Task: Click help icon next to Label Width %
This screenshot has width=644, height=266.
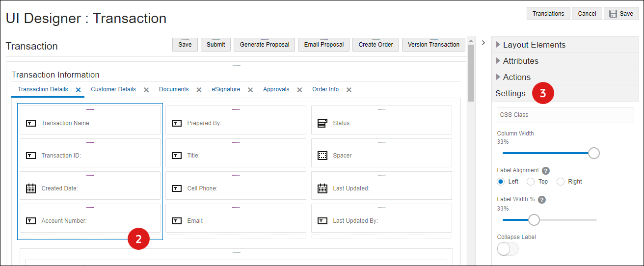Action: [x=542, y=200]
